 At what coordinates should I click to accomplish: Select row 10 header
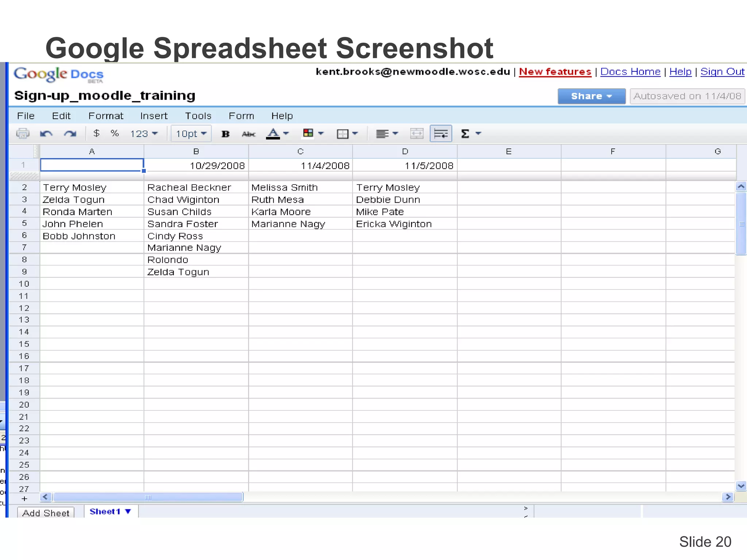click(24, 284)
